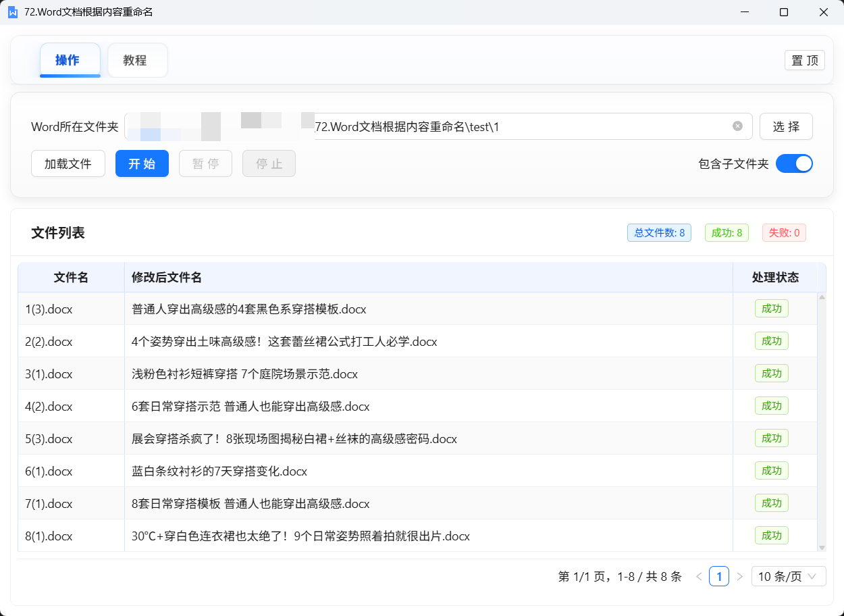
Task: Clear the folder path using the X icon
Action: coord(737,126)
